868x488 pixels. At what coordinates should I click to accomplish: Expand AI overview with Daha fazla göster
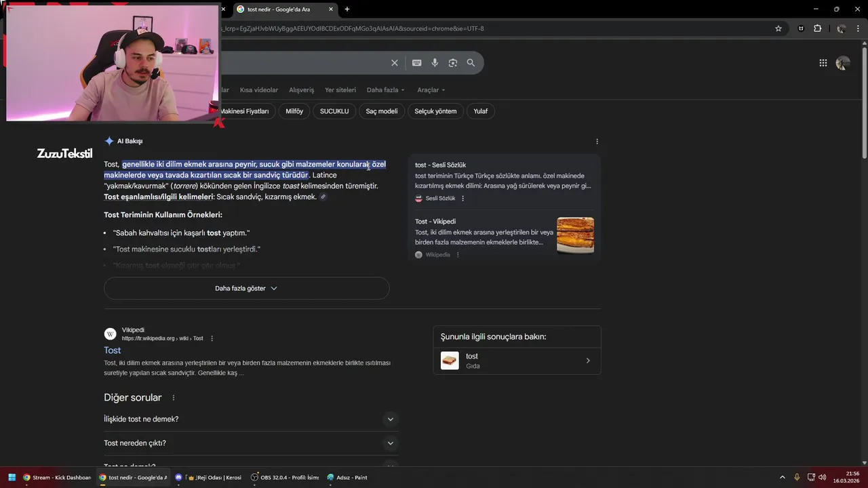(246, 288)
